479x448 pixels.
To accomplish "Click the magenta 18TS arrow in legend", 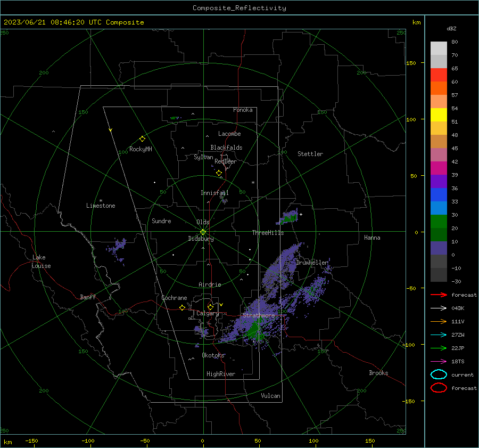I will [x=439, y=362].
